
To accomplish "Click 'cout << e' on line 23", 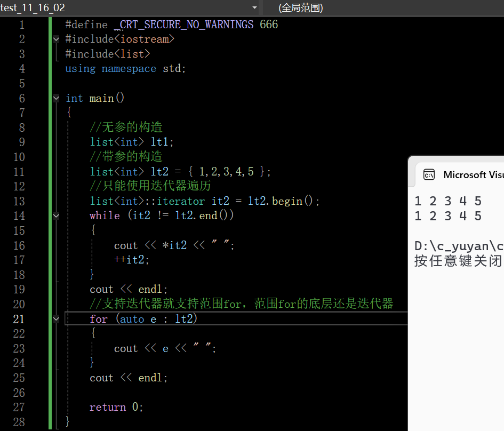I will point(141,349).
